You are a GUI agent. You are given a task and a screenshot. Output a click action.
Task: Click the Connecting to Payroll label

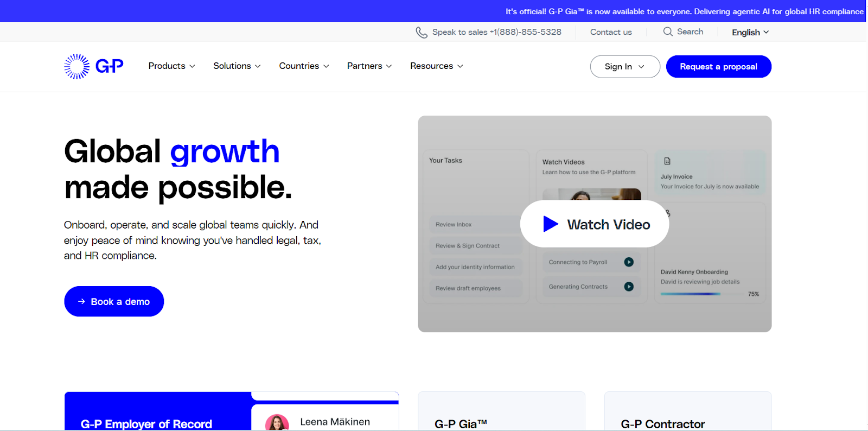tap(578, 262)
